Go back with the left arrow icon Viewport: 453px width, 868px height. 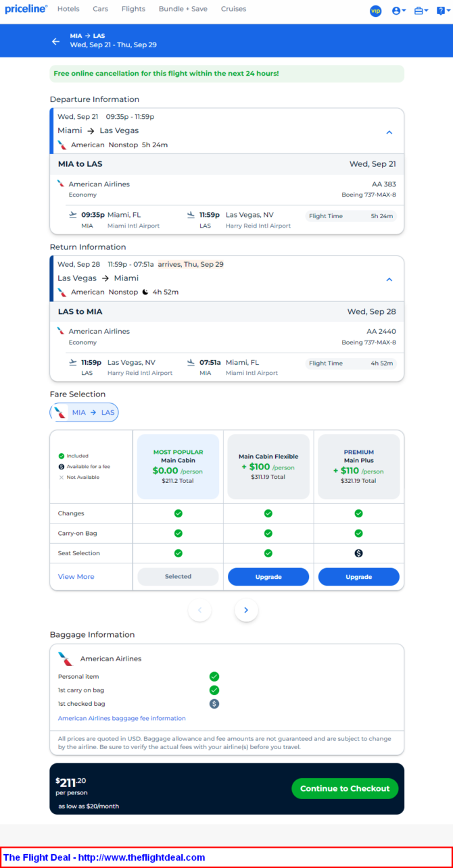pos(55,41)
